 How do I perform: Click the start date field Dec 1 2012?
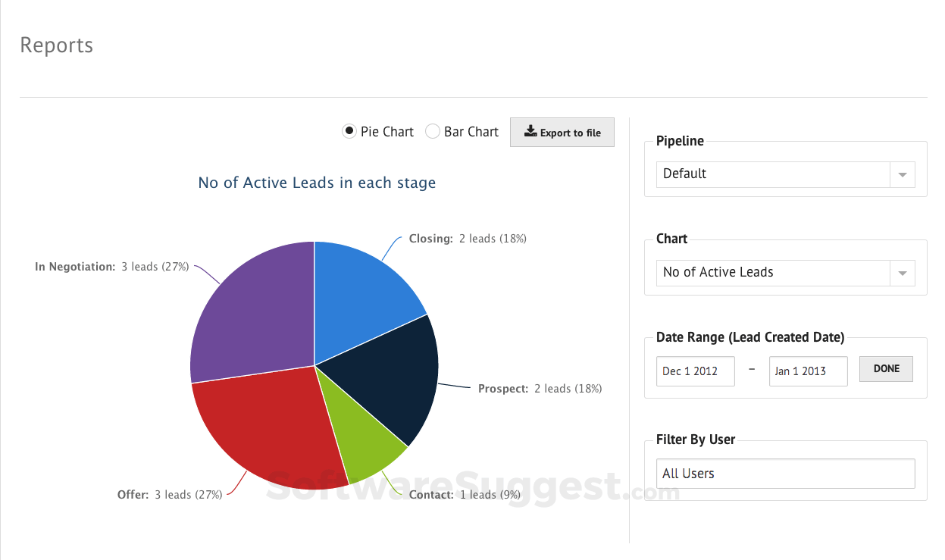click(694, 371)
